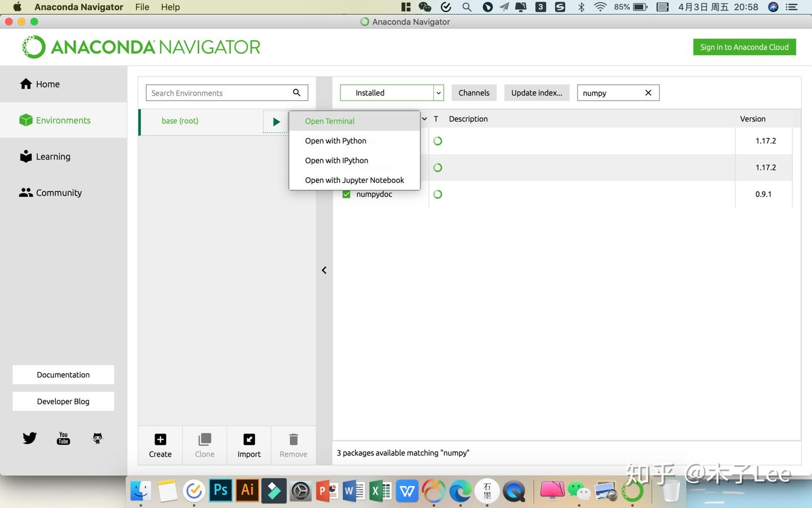Screen dimensions: 812x508
Task: Click the Remove environment trash icon
Action: point(293,439)
